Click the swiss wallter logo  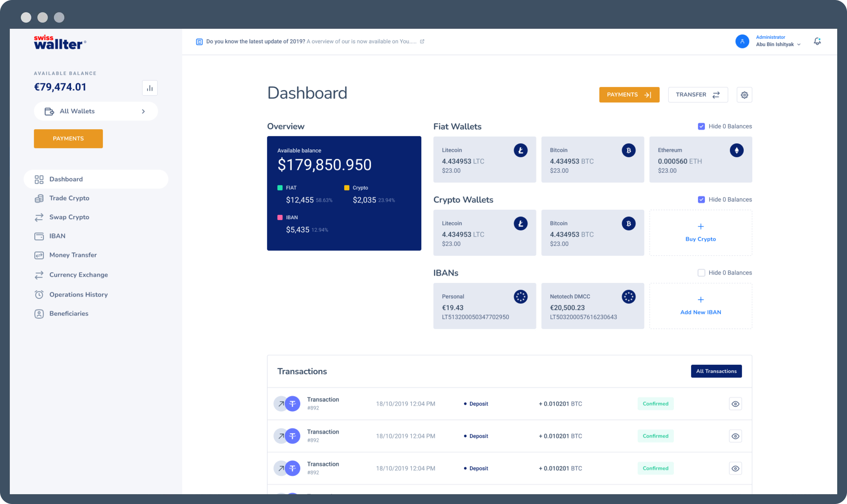(60, 42)
